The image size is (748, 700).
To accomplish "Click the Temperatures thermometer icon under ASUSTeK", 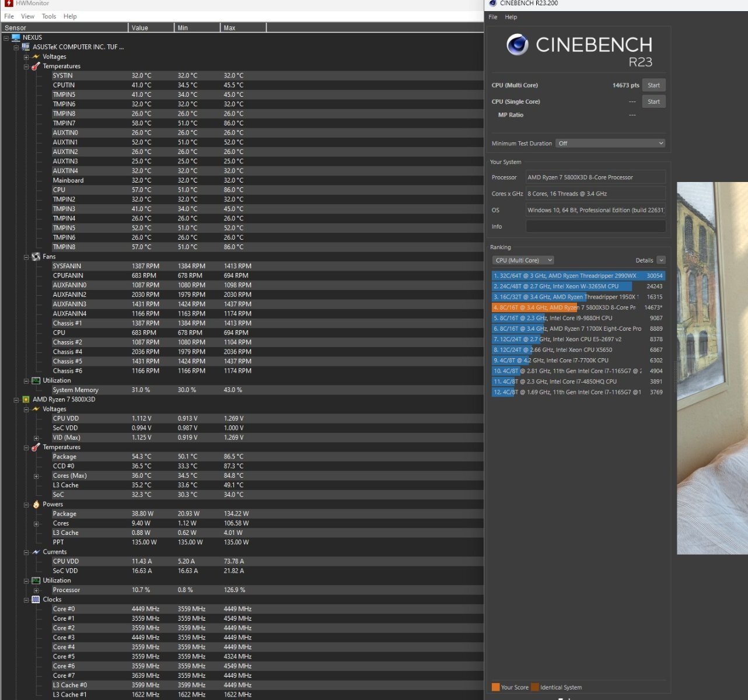I will pos(36,66).
